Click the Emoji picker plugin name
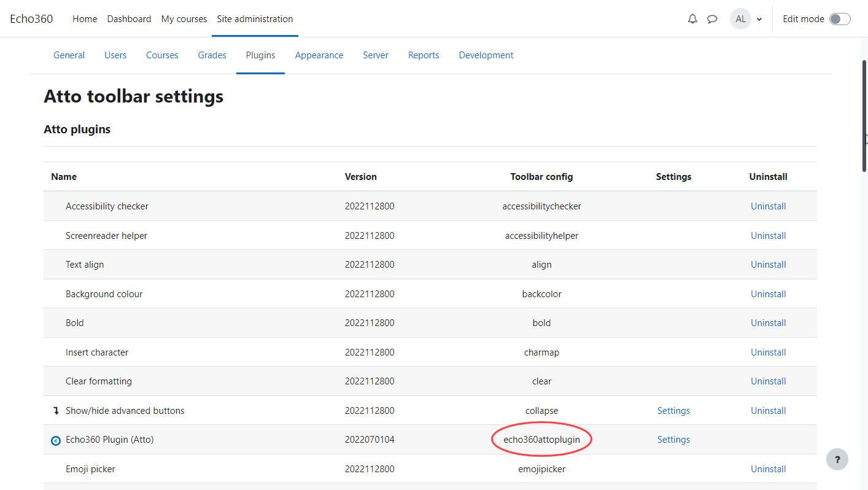The image size is (868, 490). point(91,469)
